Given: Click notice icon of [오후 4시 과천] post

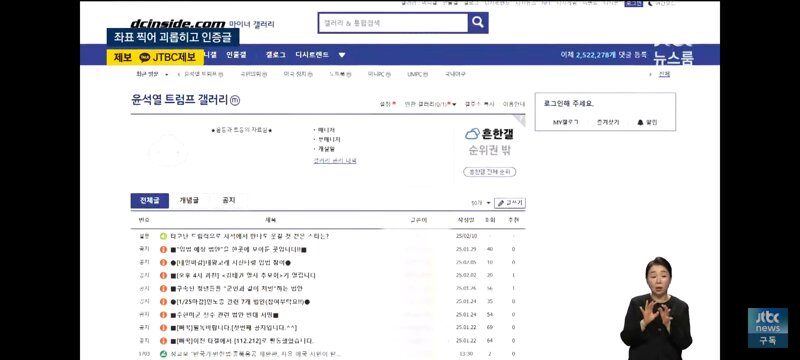Looking at the screenshot, I should point(163,275).
